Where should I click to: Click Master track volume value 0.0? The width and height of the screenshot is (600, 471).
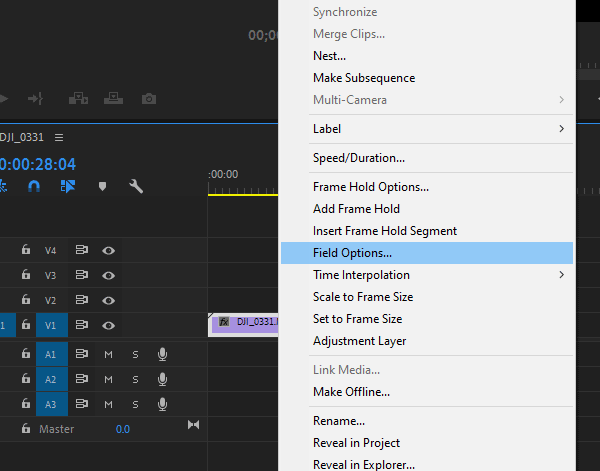122,429
